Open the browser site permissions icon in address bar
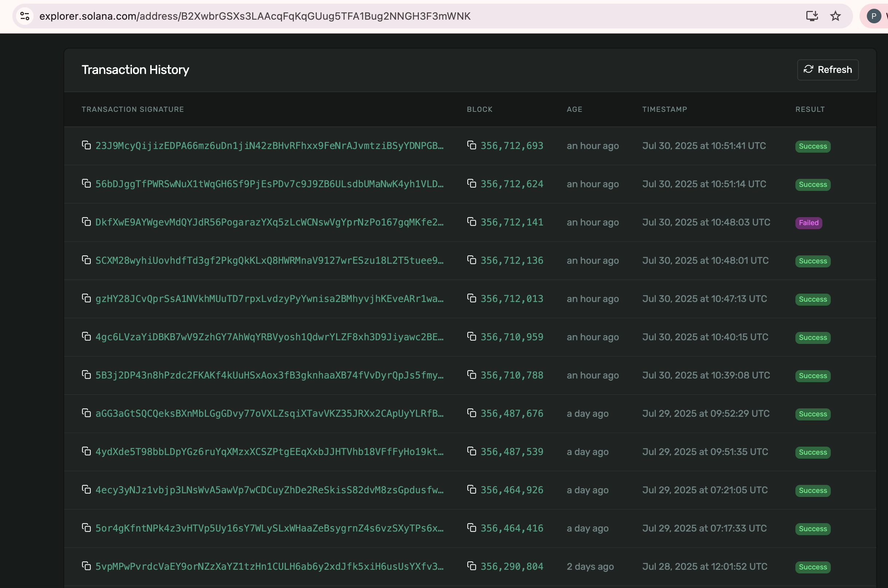This screenshot has height=588, width=888. (25, 16)
